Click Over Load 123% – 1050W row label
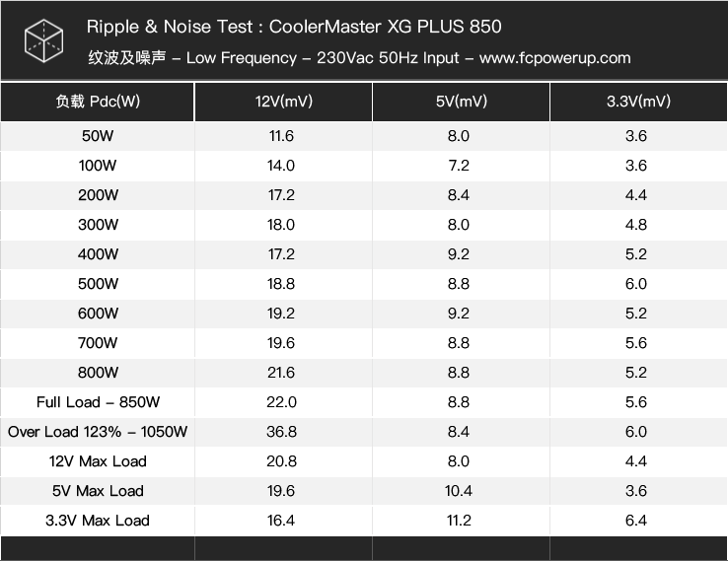728x561 pixels. click(98, 432)
